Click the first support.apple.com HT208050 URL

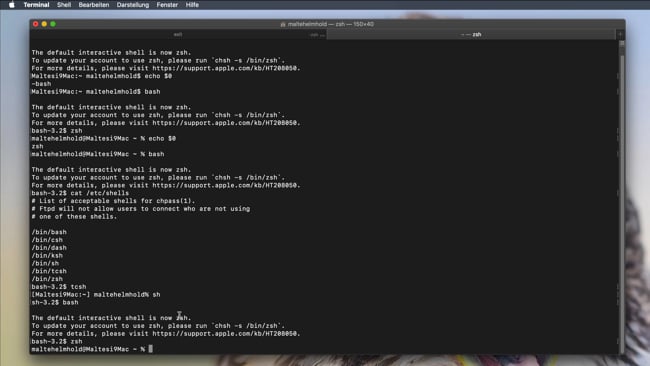pos(226,68)
